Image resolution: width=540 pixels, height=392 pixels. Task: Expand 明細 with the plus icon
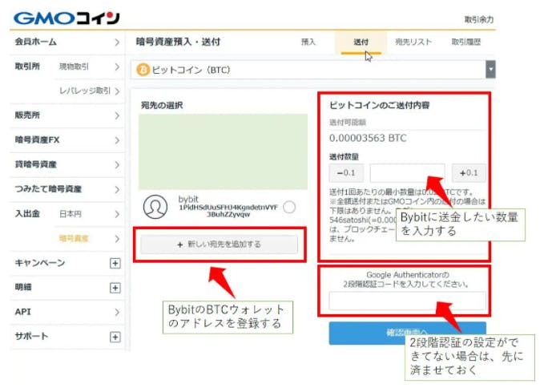coord(115,287)
